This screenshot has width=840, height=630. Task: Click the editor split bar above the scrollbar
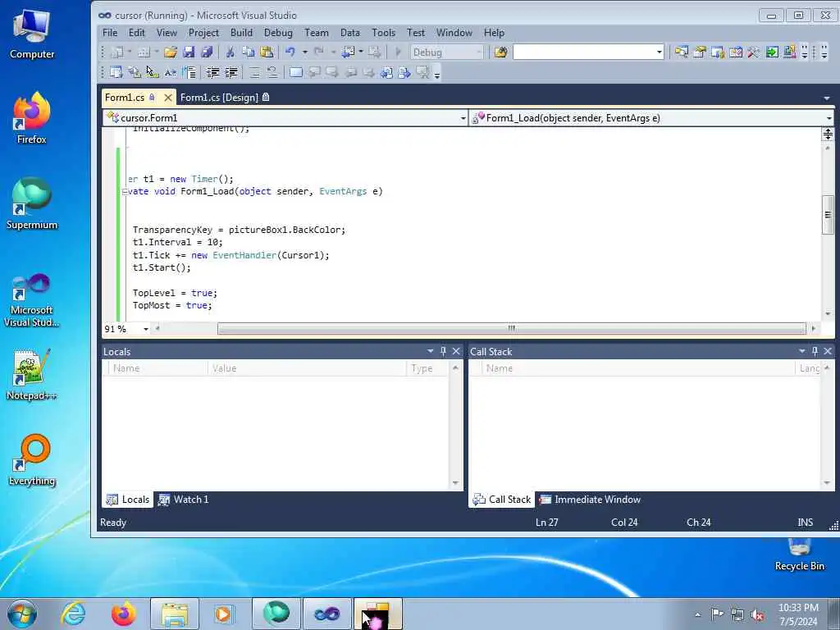(x=828, y=135)
